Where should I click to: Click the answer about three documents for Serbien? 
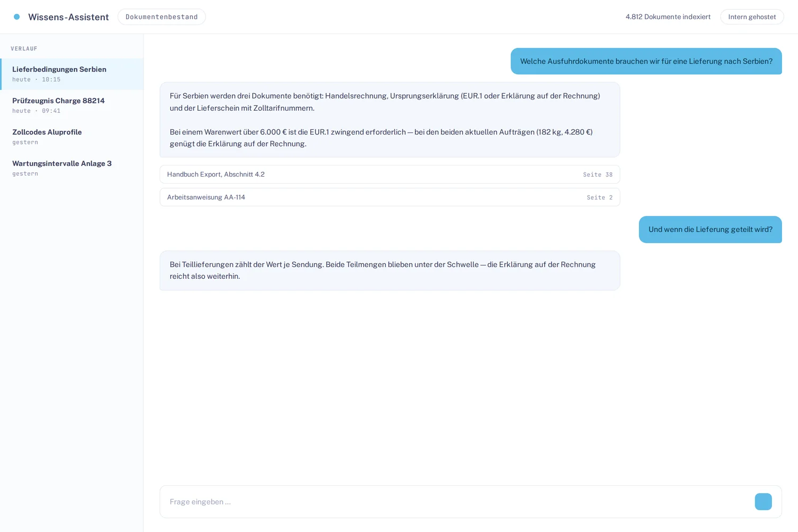390,120
